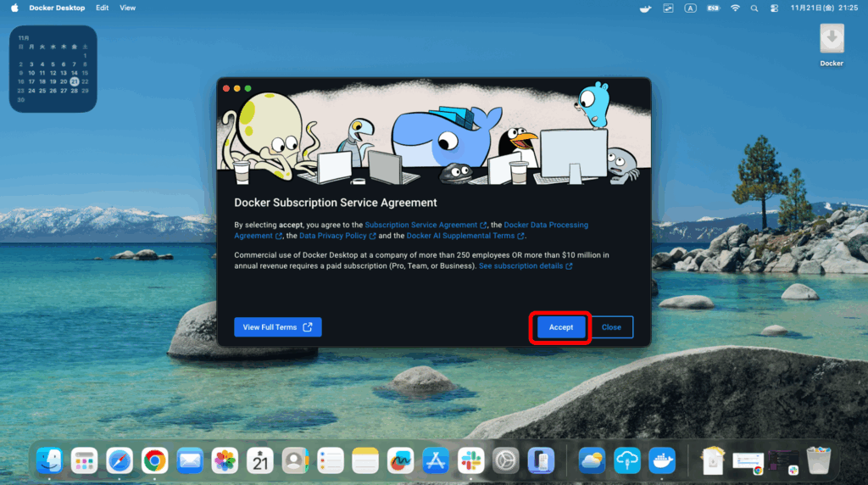
Task: Open Google Chrome from the Dock
Action: pos(154,460)
